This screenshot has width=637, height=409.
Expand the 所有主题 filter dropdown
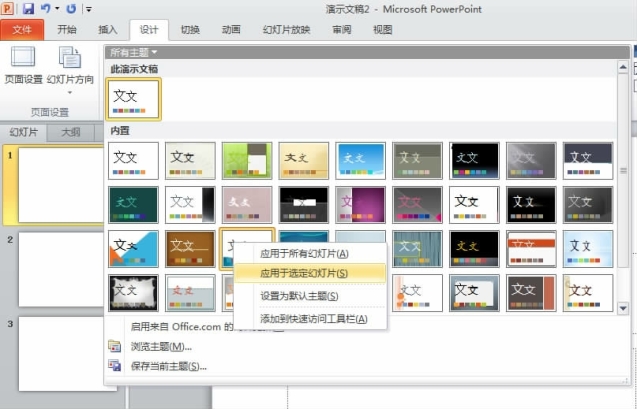click(x=134, y=51)
